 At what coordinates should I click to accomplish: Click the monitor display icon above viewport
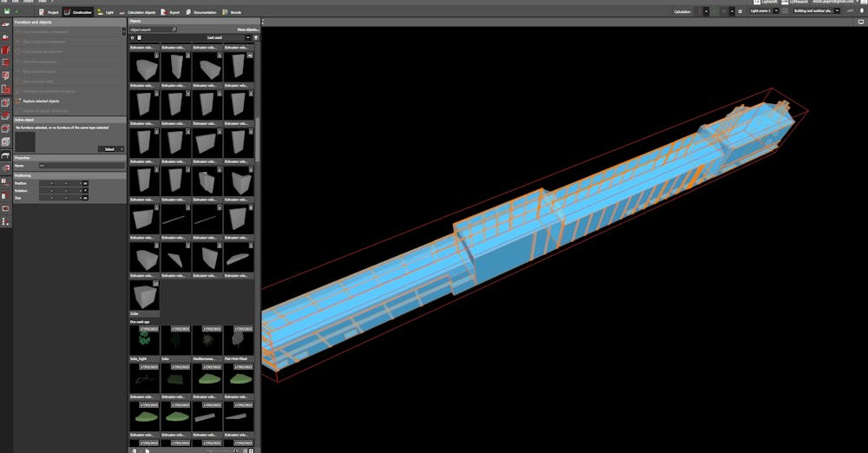(x=861, y=23)
